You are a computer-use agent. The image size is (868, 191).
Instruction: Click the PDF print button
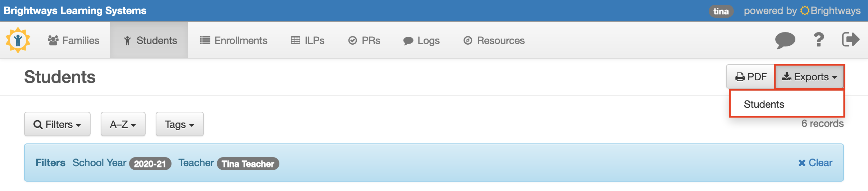(750, 77)
